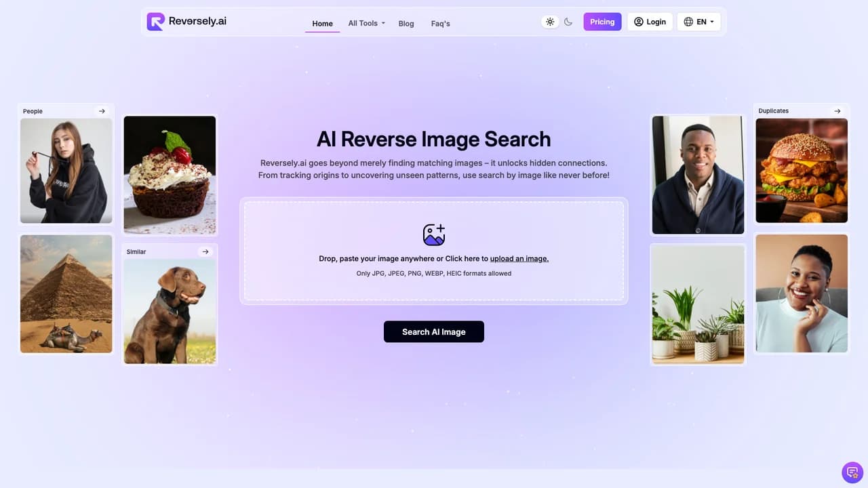The width and height of the screenshot is (868, 488).
Task: Click the Search AI Image button
Action: pos(434,331)
